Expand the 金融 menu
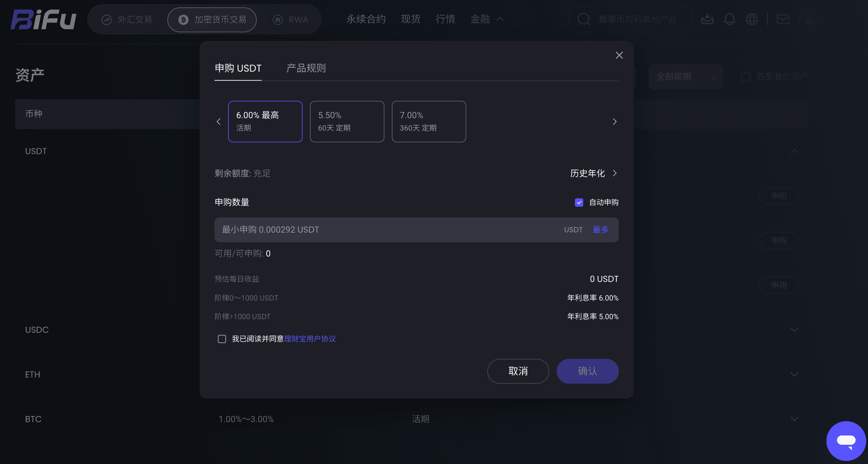Image resolution: width=868 pixels, height=464 pixels. [x=487, y=19]
